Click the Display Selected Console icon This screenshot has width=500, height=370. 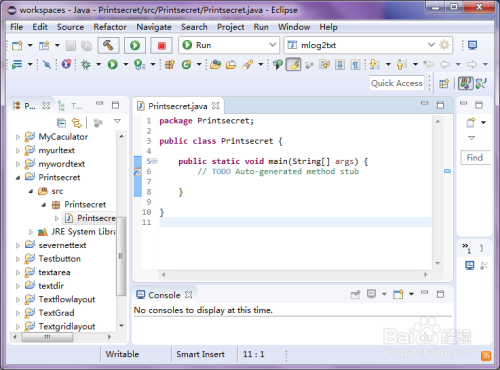tap(371, 294)
